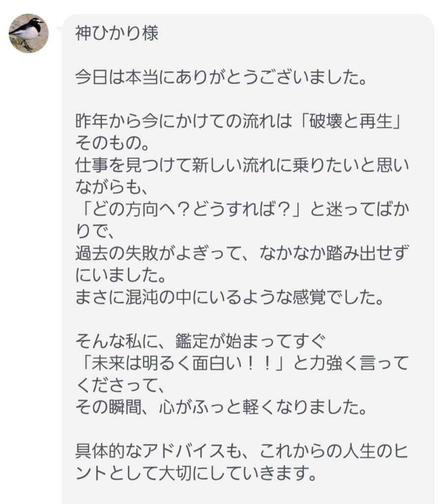Click the greeting line 神ひかり様
The width and height of the screenshot is (445, 504).
(x=117, y=34)
